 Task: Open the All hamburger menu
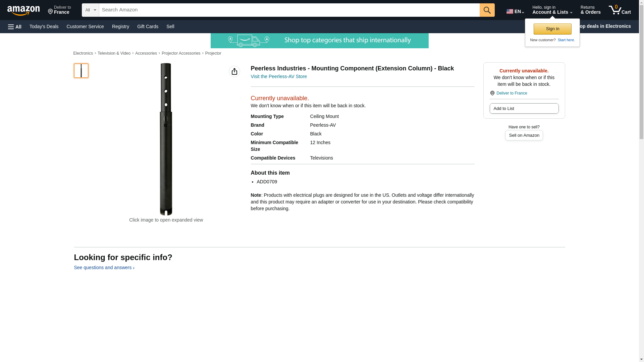[x=15, y=26]
